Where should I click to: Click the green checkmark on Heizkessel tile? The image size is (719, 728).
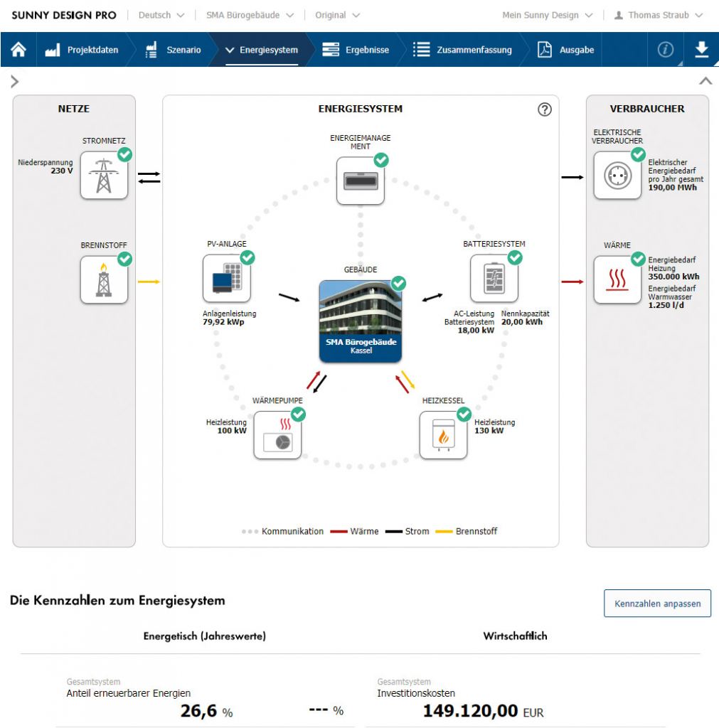tap(464, 414)
